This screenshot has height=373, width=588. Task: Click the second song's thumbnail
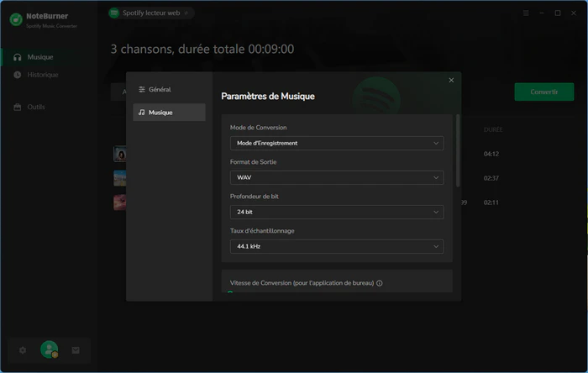pos(120,178)
